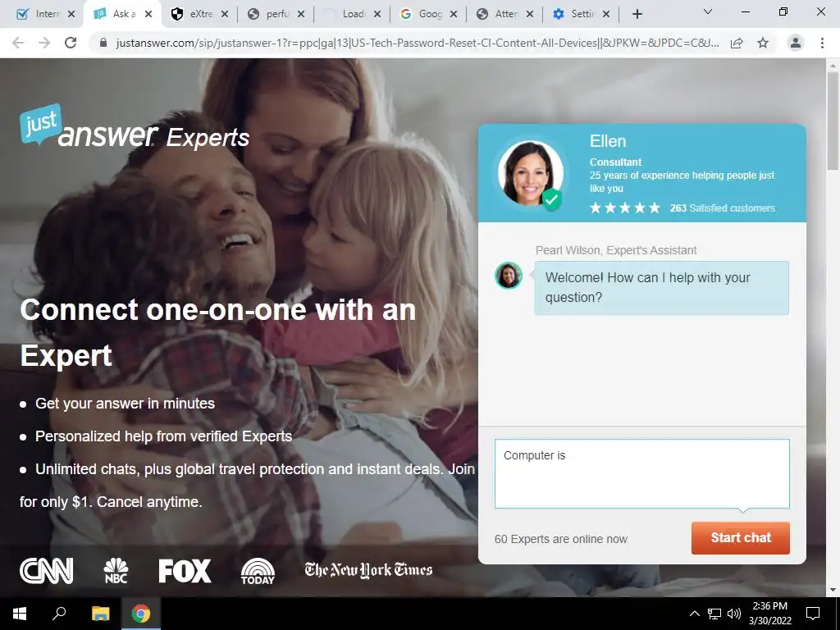The width and height of the screenshot is (840, 630).
Task: Start chat with the expert
Action: [741, 538]
